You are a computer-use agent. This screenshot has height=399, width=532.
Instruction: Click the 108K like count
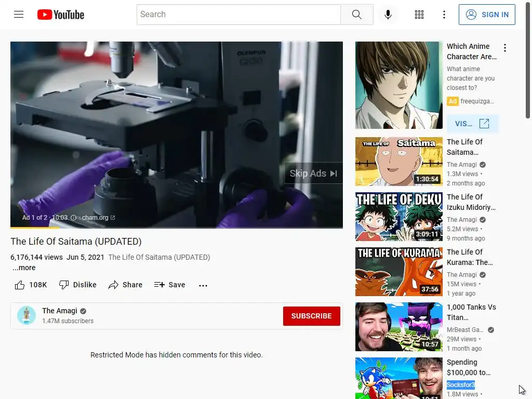(x=38, y=285)
